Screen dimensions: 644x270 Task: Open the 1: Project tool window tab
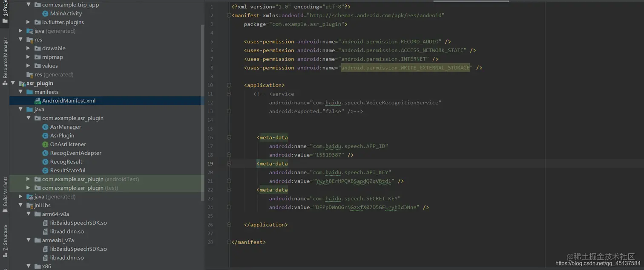tap(5, 12)
